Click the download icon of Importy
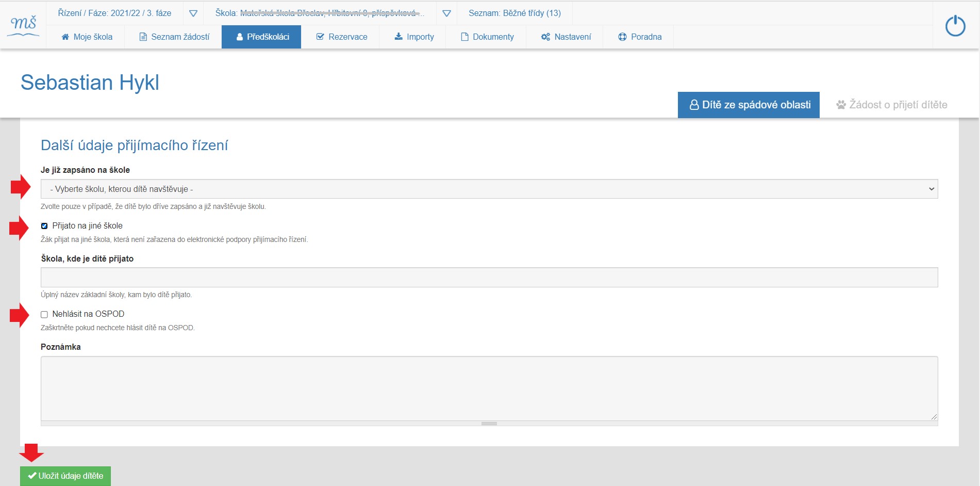The height and width of the screenshot is (486, 980). (x=398, y=37)
